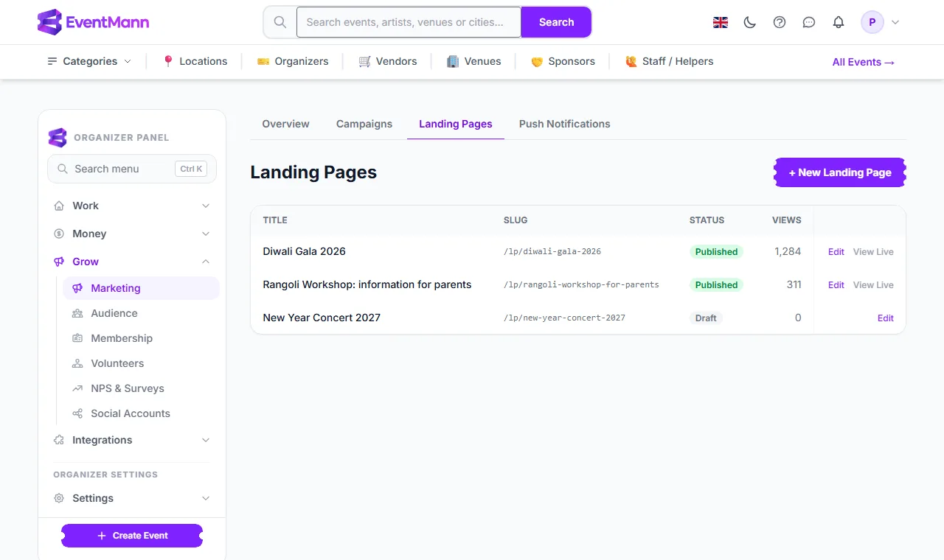The image size is (944, 560).
Task: Click the Create Event button
Action: coord(132,536)
